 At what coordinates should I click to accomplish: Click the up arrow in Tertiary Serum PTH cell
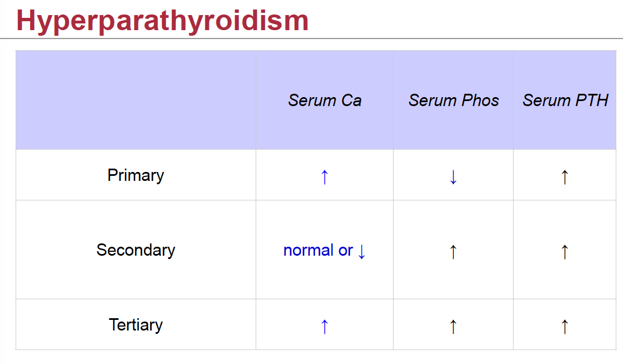(564, 325)
